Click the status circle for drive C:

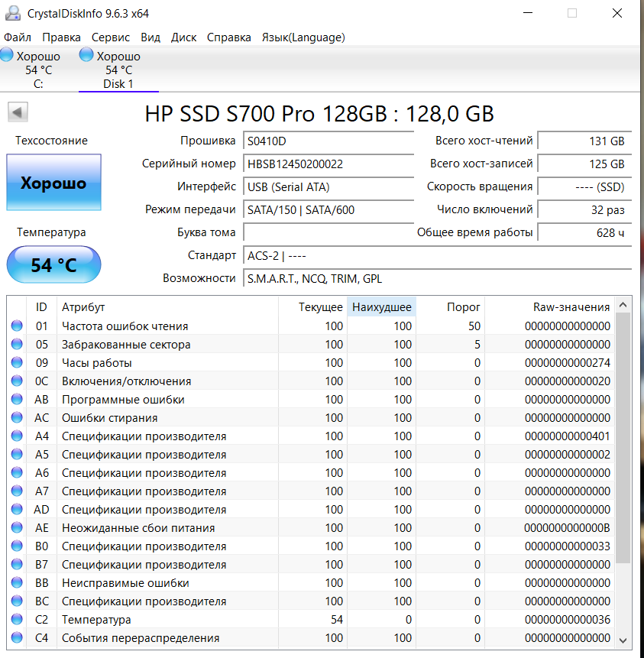7,55
